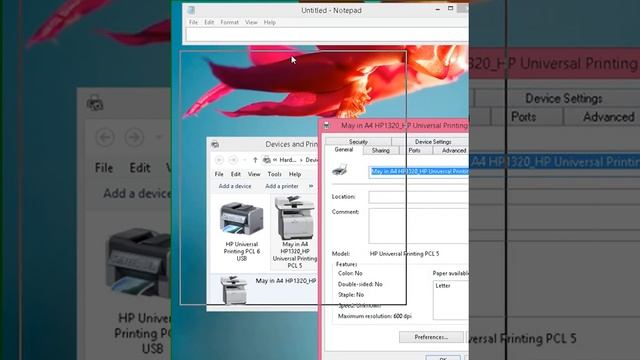Select the HP Universal Printing PCL 6 USB printer icon

point(242,219)
